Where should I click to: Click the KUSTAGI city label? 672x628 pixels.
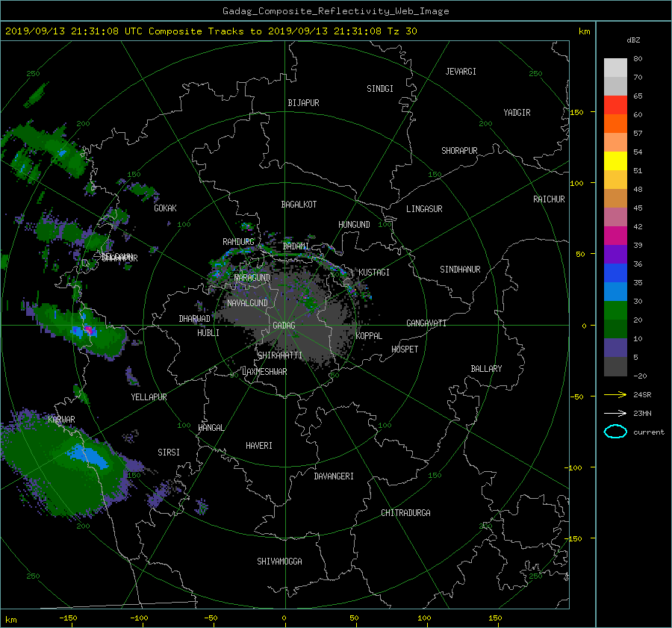coord(374,273)
